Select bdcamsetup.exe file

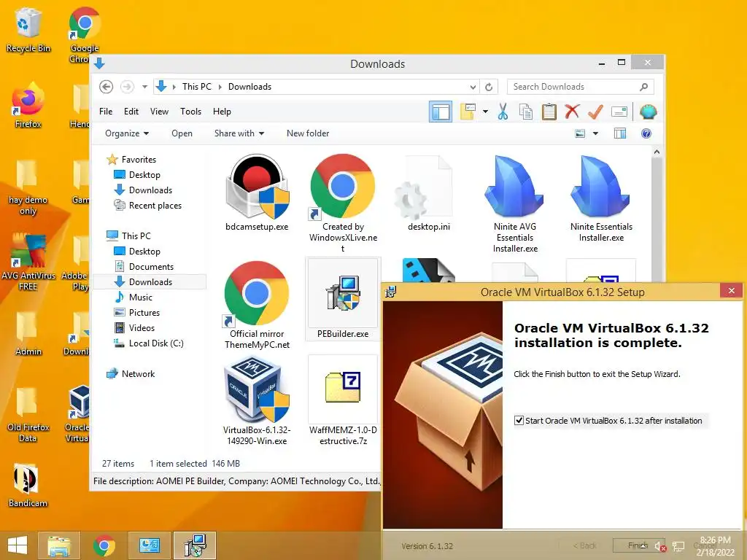click(257, 192)
